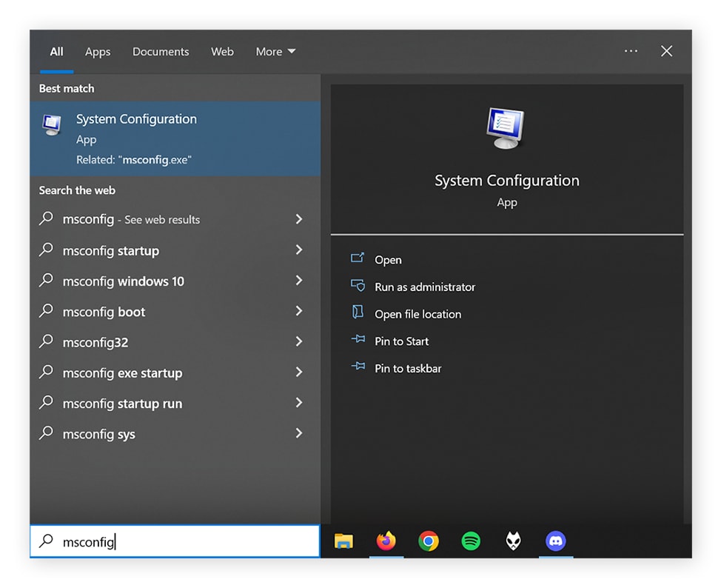
Task: Select Open for System Configuration
Action: pyautogui.click(x=388, y=260)
